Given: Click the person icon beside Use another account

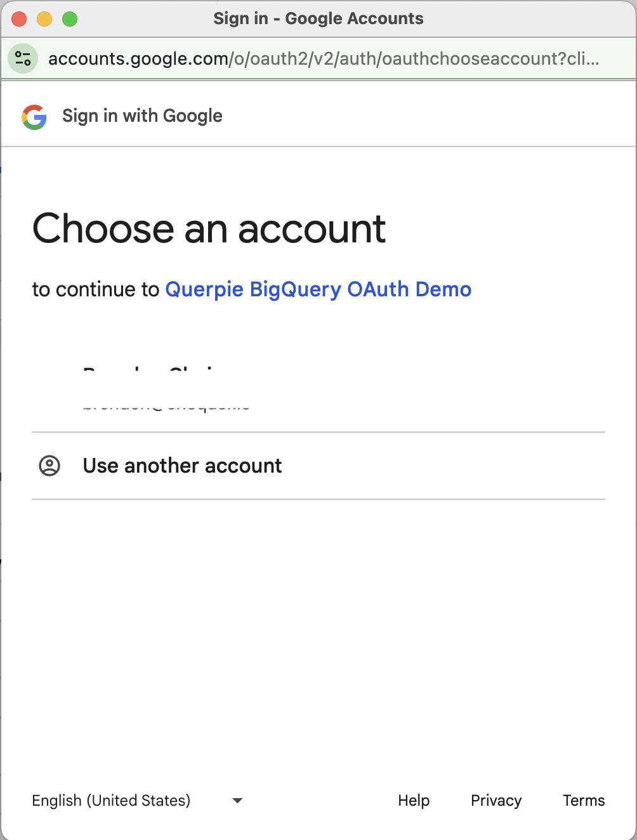Looking at the screenshot, I should point(49,466).
